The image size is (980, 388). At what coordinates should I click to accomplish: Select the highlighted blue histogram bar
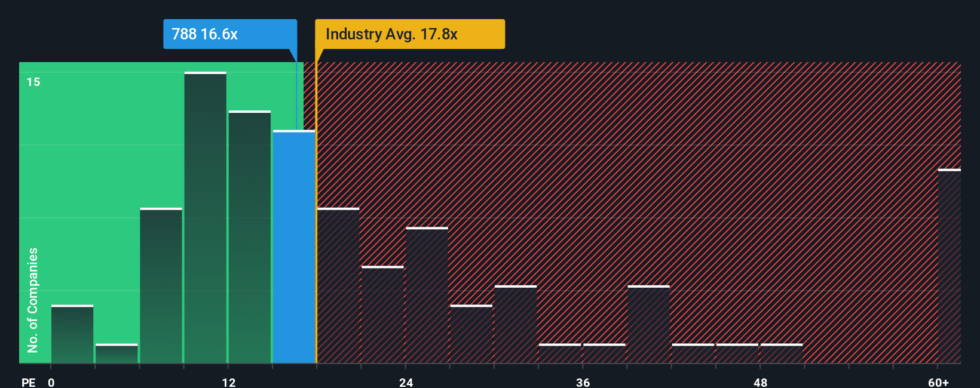[294, 247]
